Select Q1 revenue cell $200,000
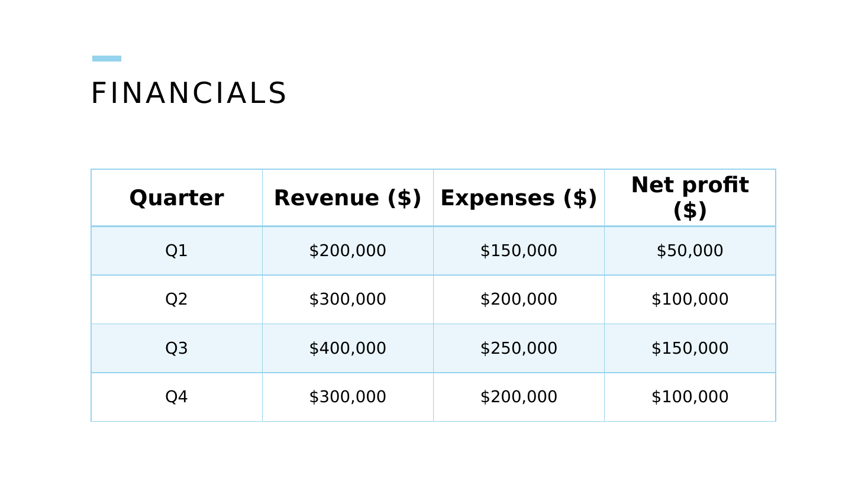 tap(348, 251)
